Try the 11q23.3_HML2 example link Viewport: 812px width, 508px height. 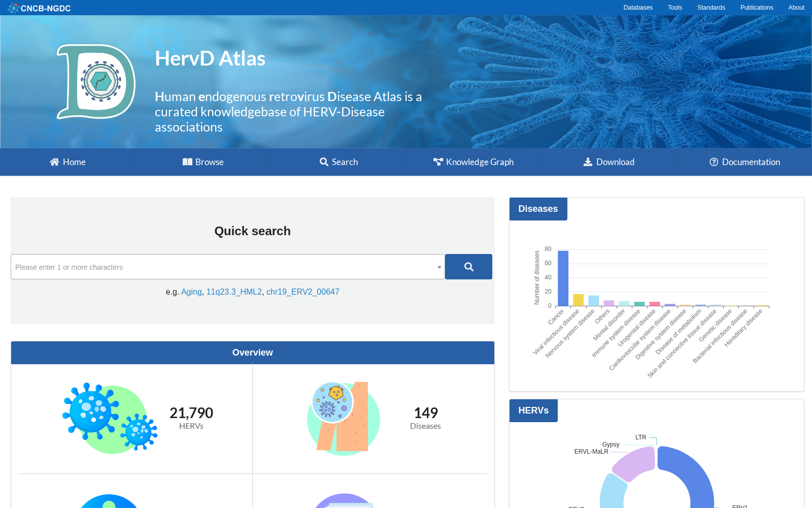(234, 292)
